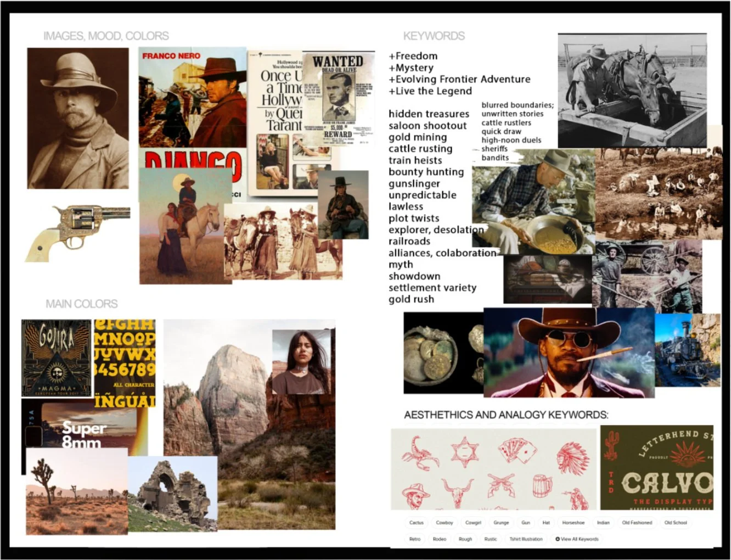Click the stone ruin arch photo
This screenshot has height=560, width=731.
(x=173, y=493)
